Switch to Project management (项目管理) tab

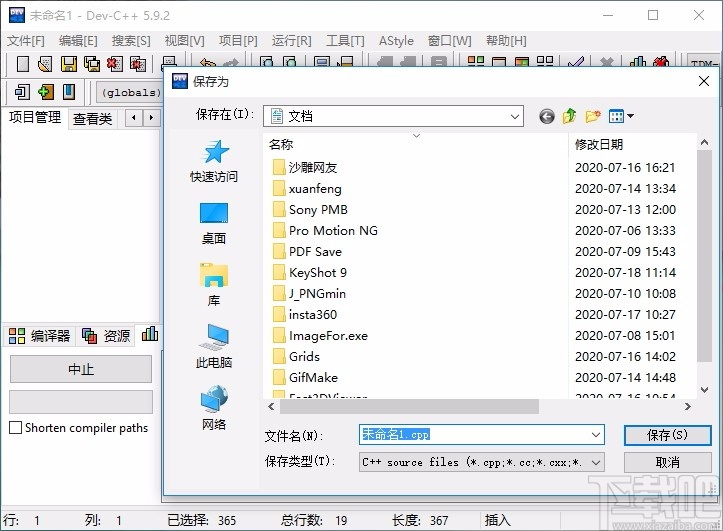tap(35, 118)
